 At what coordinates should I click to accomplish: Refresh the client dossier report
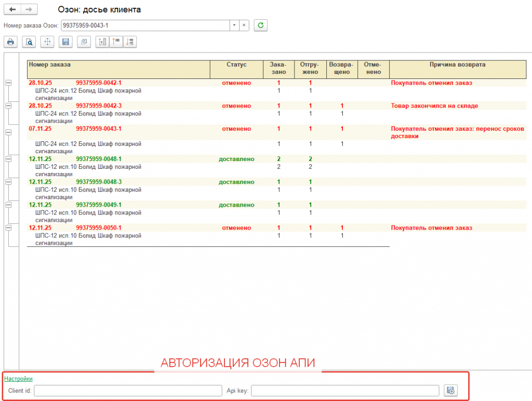point(261,25)
